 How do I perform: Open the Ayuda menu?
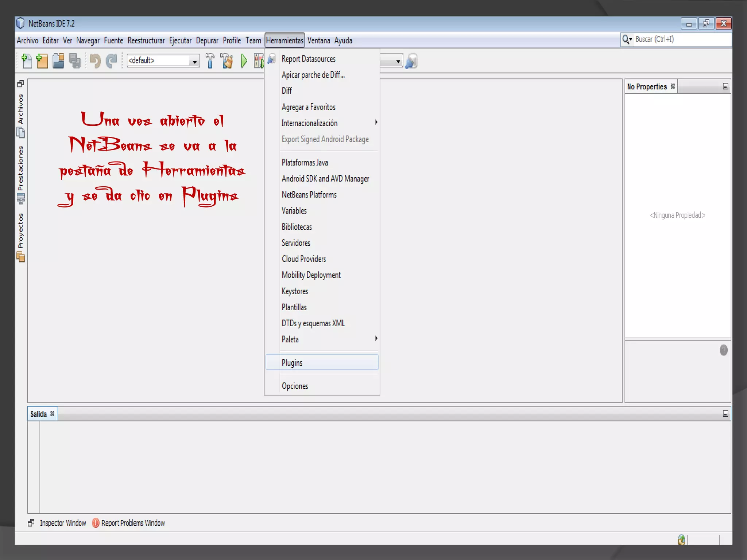343,40
